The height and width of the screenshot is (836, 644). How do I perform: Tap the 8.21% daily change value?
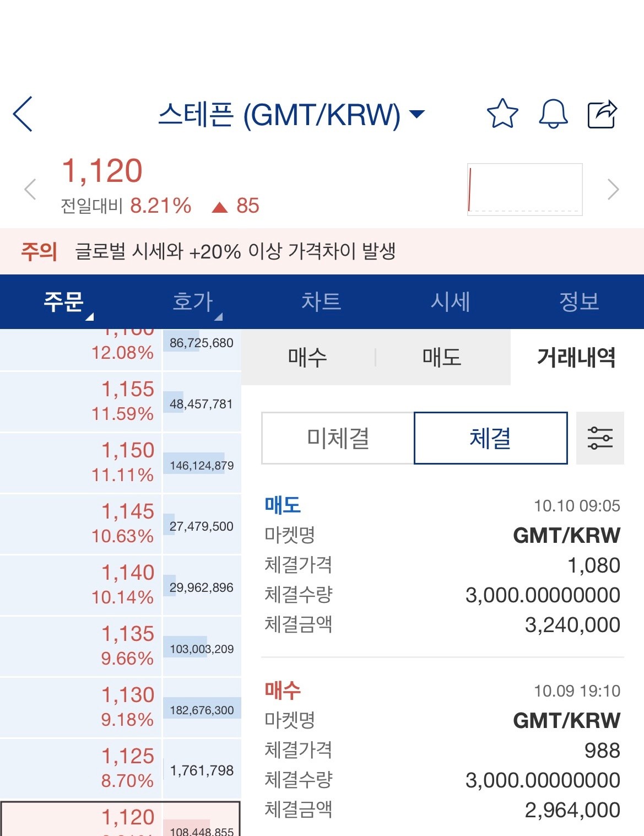(160, 206)
